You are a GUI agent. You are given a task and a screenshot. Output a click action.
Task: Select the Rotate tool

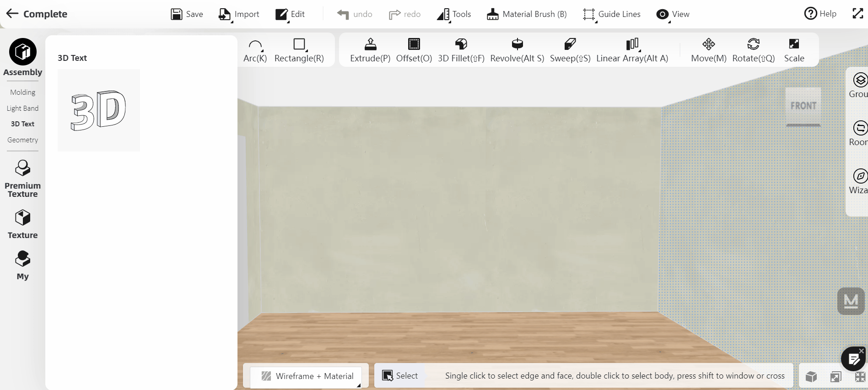754,50
